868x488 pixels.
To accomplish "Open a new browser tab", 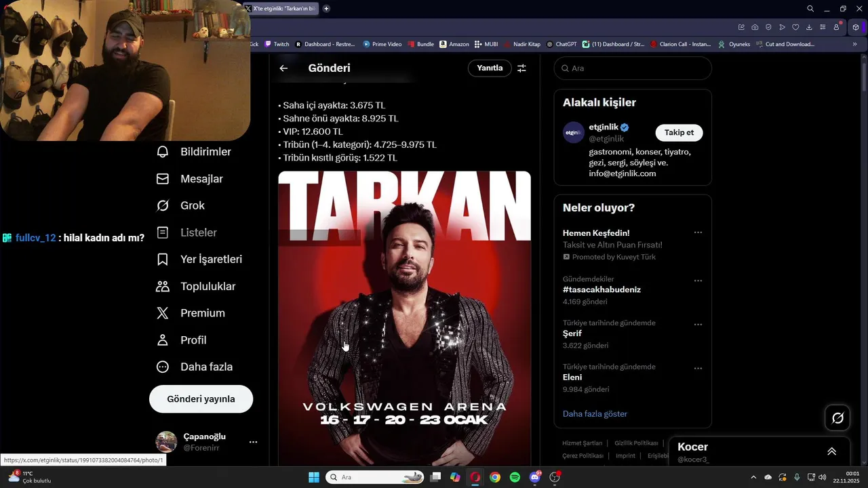I will [x=326, y=9].
